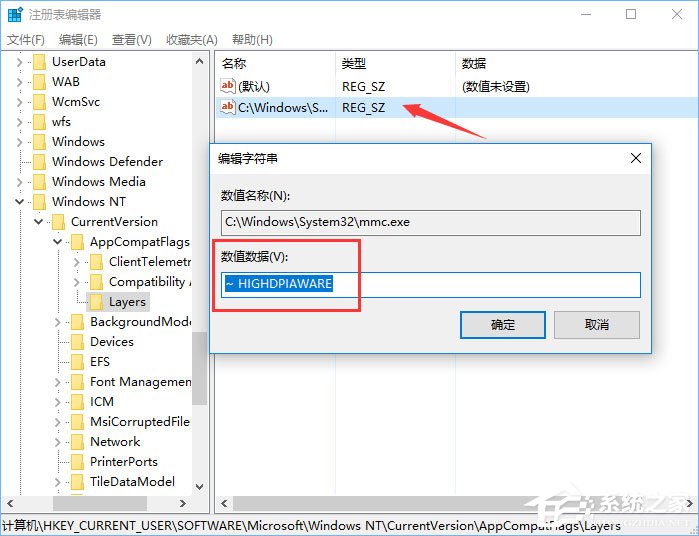This screenshot has width=699, height=536.
Task: Select the Windows NT folder icon
Action: [x=39, y=202]
